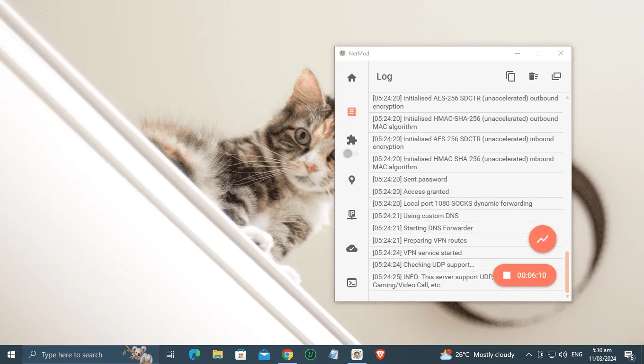Select 'Local port 1080 SOCKS dynamic forwarding' entry

click(x=466, y=203)
